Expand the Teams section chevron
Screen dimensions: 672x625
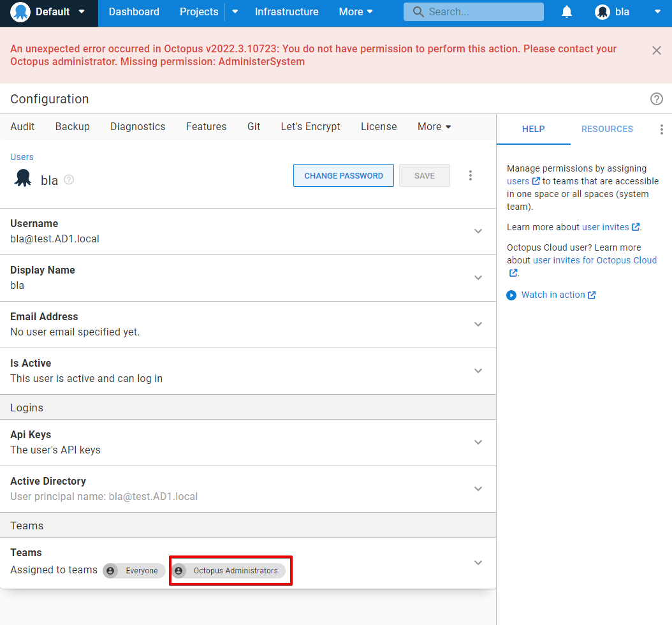478,562
